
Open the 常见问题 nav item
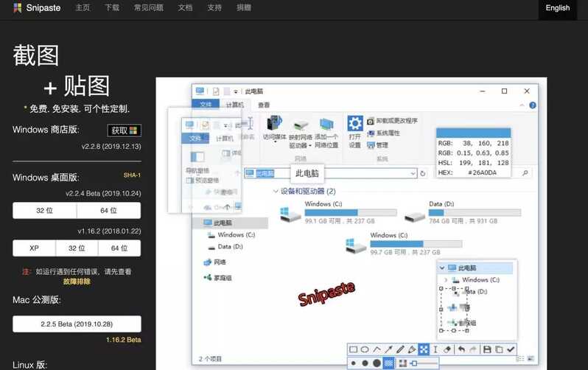point(149,7)
